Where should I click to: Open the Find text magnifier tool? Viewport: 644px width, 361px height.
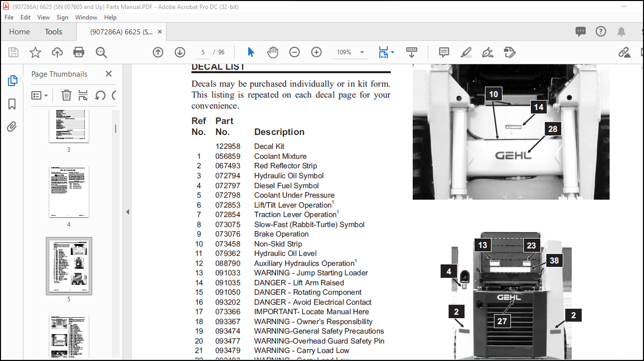(x=101, y=52)
